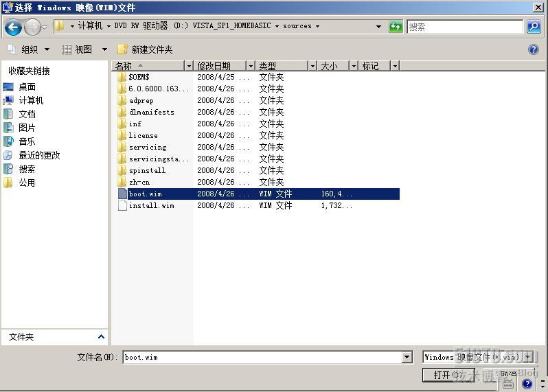548x392 pixels.
Task: Open 修改日期 column filter dropdown
Action: (x=251, y=66)
